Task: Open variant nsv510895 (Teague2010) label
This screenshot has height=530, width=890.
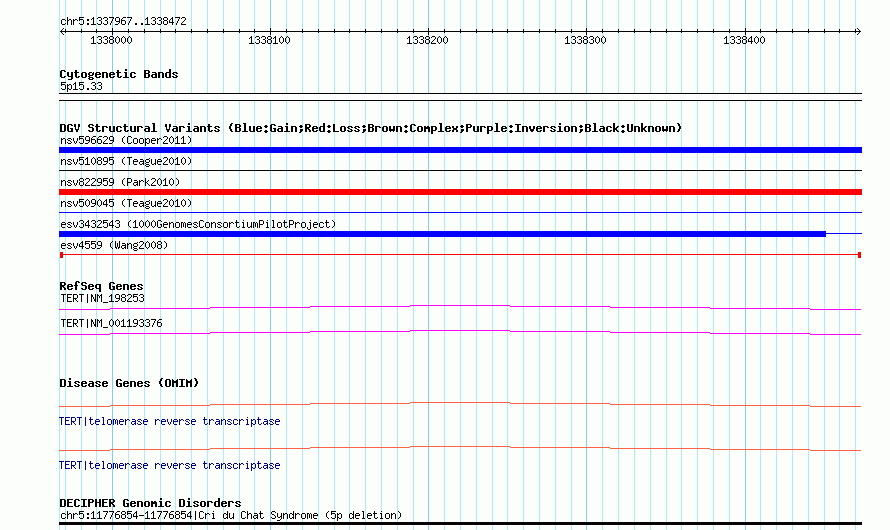Action: 126,161
